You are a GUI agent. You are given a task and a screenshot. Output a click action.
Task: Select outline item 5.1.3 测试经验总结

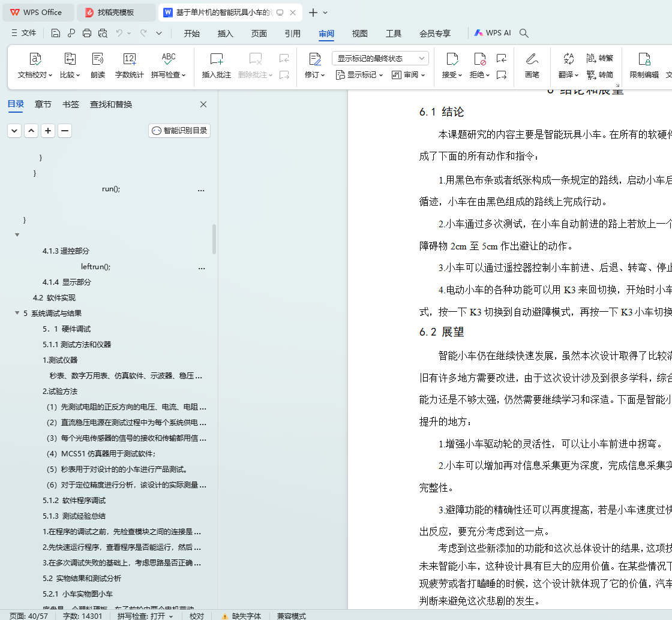(74, 516)
